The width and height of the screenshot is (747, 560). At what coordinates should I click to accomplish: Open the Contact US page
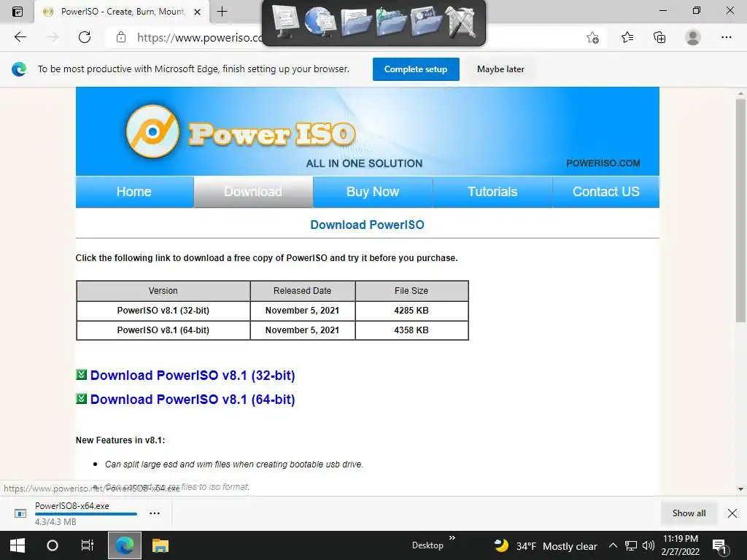(606, 192)
